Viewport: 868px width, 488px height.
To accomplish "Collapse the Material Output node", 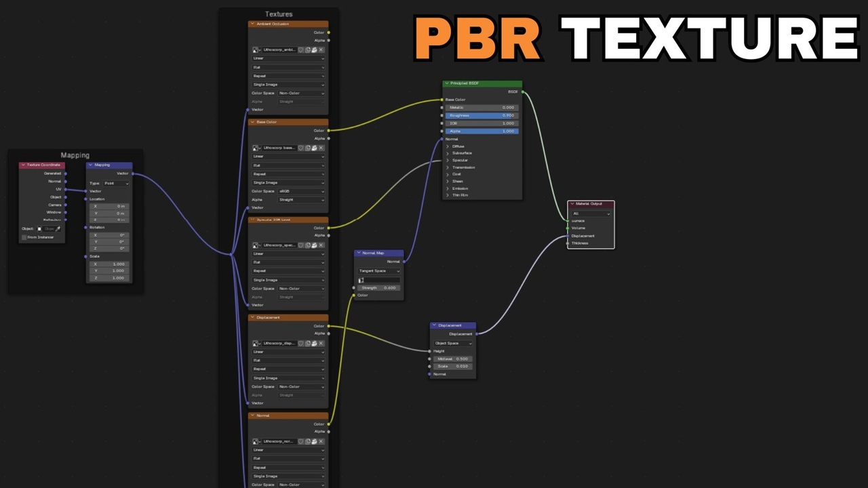I will pyautogui.click(x=572, y=204).
